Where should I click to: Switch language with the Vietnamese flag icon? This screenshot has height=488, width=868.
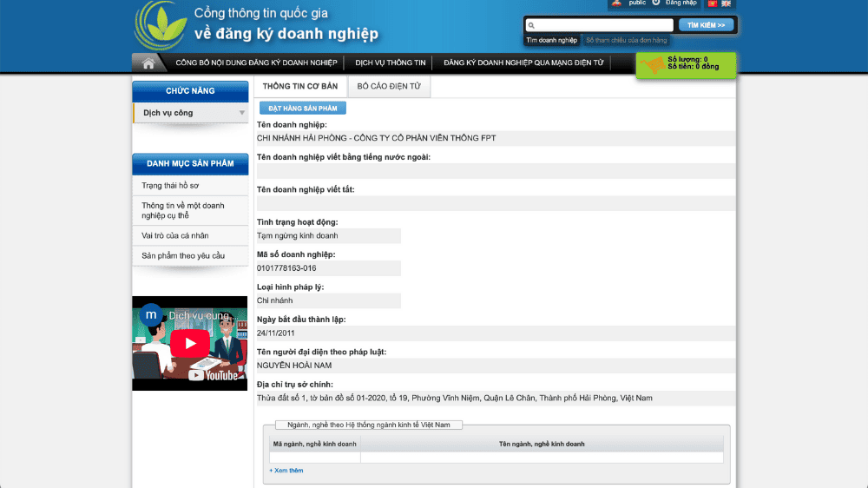pyautogui.click(x=713, y=3)
